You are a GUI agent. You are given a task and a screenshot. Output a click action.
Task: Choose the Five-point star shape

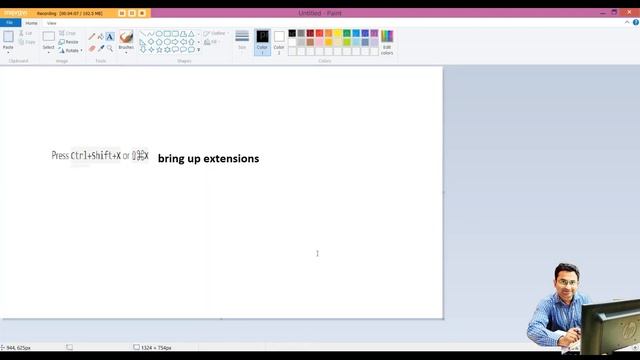point(159,49)
